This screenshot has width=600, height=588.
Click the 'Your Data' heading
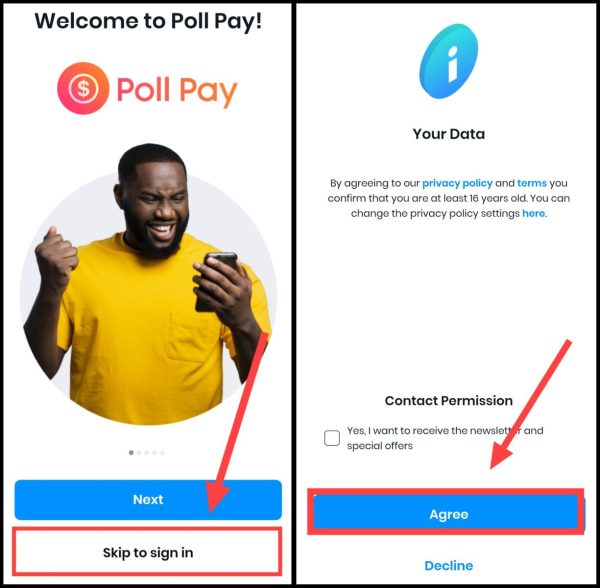point(448,134)
